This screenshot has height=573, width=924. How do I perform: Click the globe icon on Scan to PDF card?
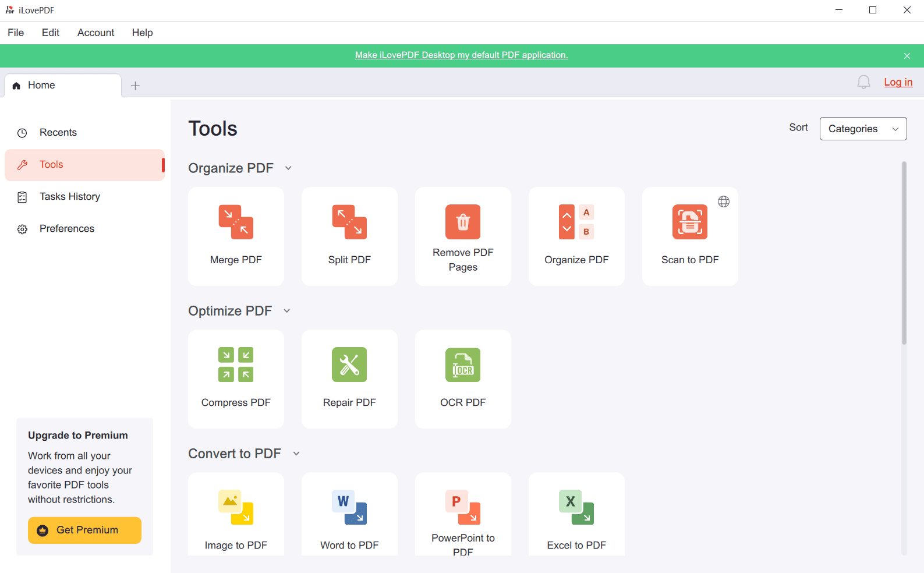tap(724, 201)
